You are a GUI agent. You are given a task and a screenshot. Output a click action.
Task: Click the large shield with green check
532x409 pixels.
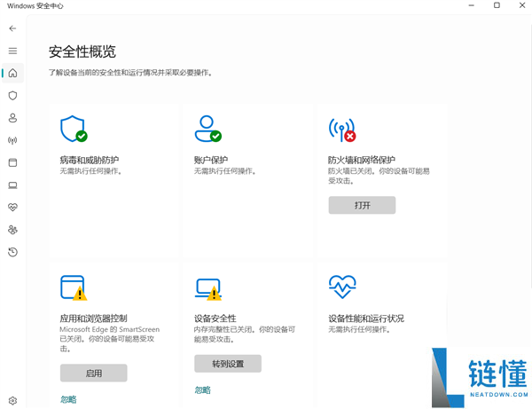coord(74,129)
